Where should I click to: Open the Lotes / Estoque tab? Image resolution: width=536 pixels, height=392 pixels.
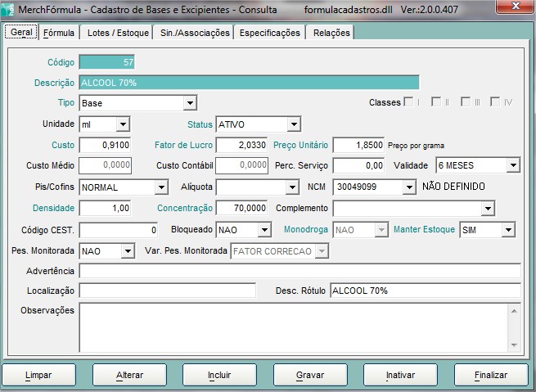click(x=118, y=33)
